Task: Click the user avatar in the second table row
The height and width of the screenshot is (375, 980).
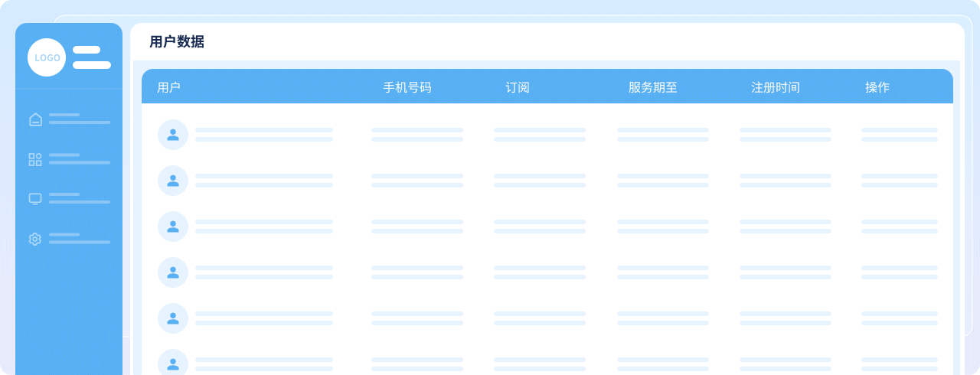Action: (173, 181)
